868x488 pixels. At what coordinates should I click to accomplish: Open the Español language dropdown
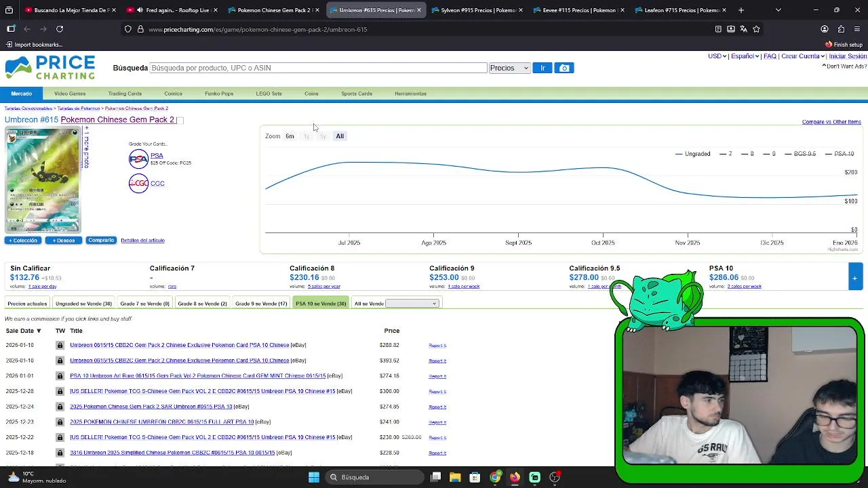tap(745, 56)
